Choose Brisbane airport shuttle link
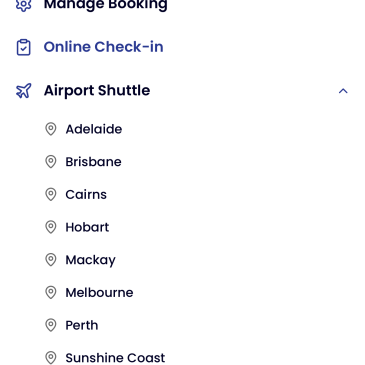Viewport: 365px width, 365px height. click(93, 162)
